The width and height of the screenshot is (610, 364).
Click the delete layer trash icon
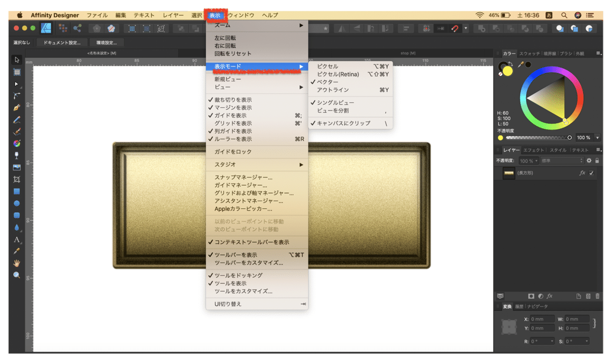[597, 295]
